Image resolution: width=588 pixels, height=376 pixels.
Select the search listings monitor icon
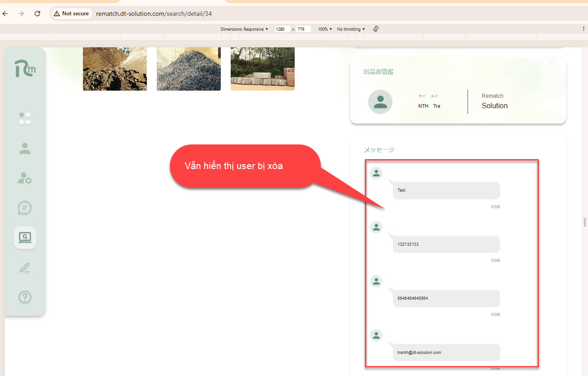(25, 237)
